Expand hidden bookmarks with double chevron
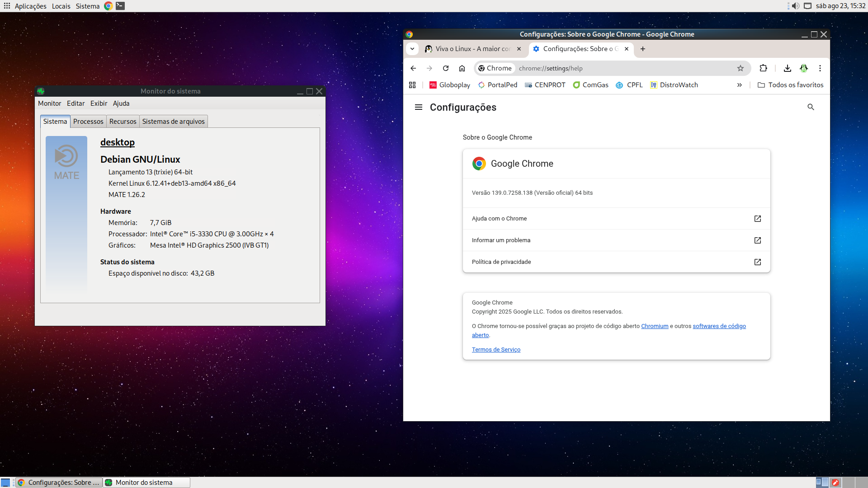 click(740, 85)
